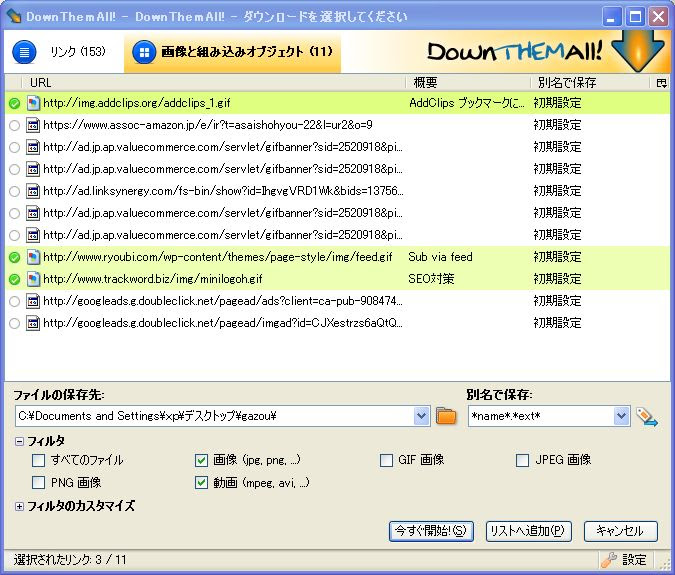Select the 画像と組み込みオブジェクト (11) tab
The image size is (675, 575).
tap(232, 52)
